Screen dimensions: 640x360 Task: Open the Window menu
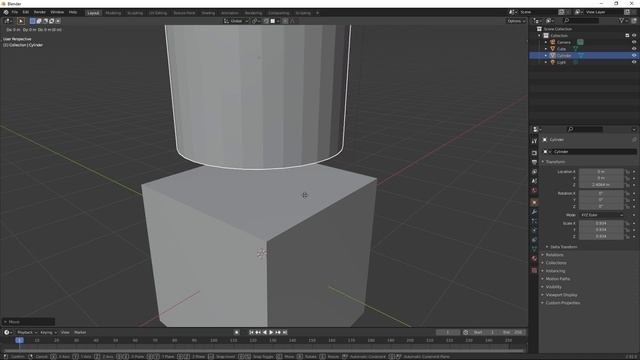click(57, 12)
